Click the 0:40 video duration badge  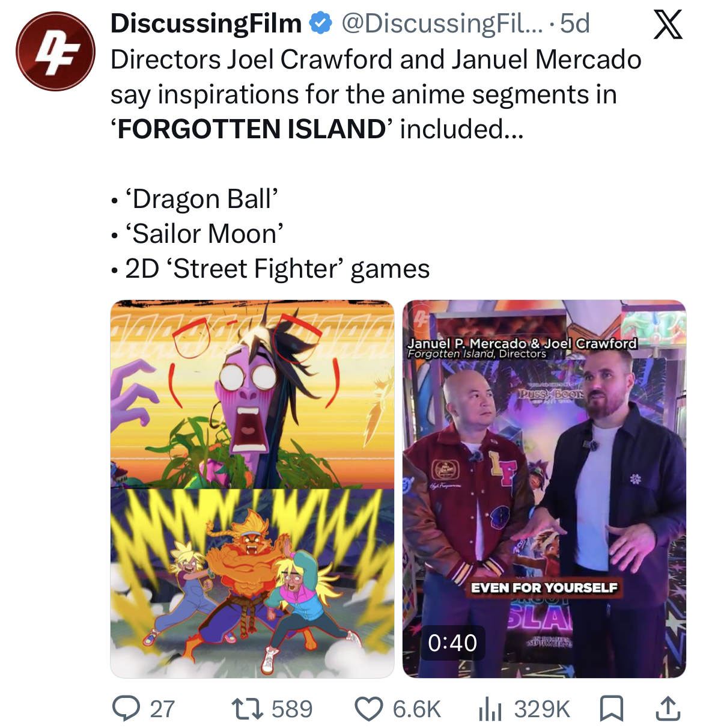[452, 643]
